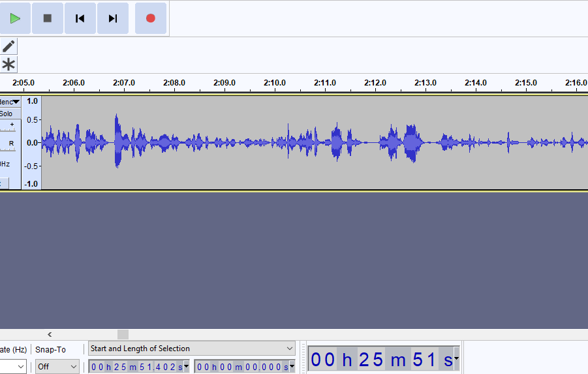
Task: Begin recording with the red Record button
Action: coord(150,18)
